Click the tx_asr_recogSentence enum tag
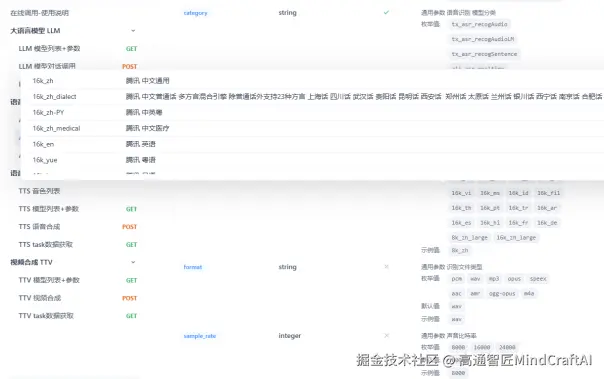The width and height of the screenshot is (604, 379). point(484,54)
